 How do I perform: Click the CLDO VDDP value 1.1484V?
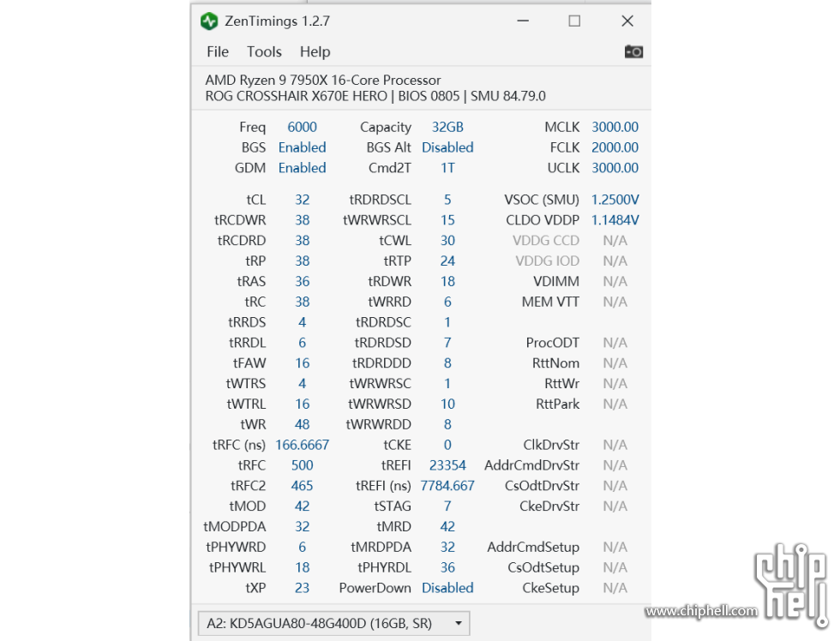tap(615, 220)
